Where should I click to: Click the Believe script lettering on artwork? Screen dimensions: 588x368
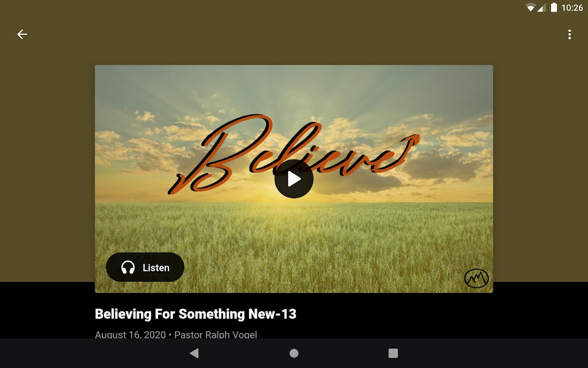coord(294,154)
